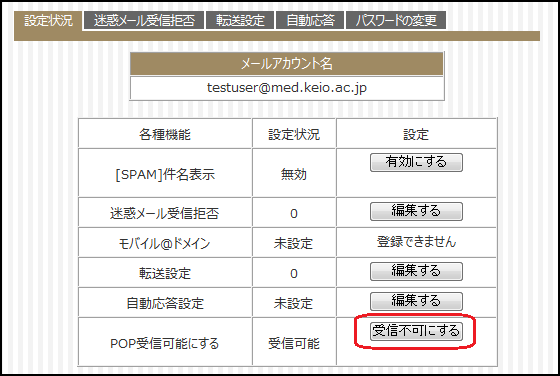The height and width of the screenshot is (376, 560).
Task: Click the 受信可能 status cell
Action: 294,343
